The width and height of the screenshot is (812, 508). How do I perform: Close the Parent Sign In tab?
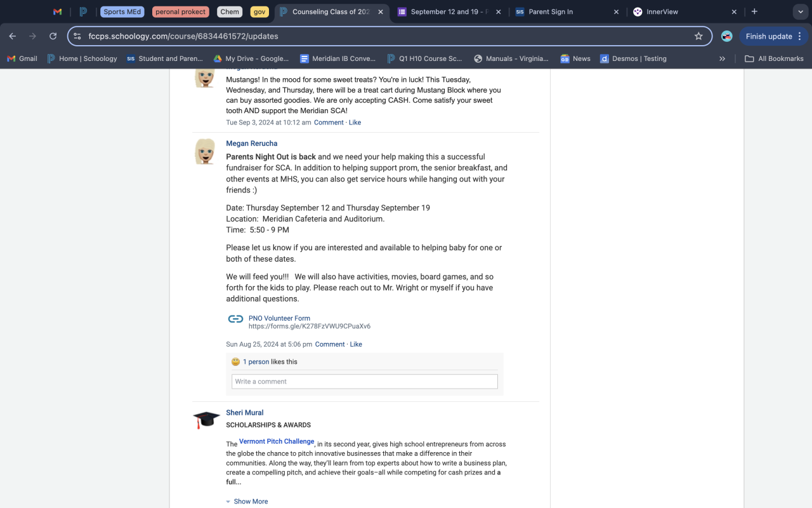(x=616, y=11)
